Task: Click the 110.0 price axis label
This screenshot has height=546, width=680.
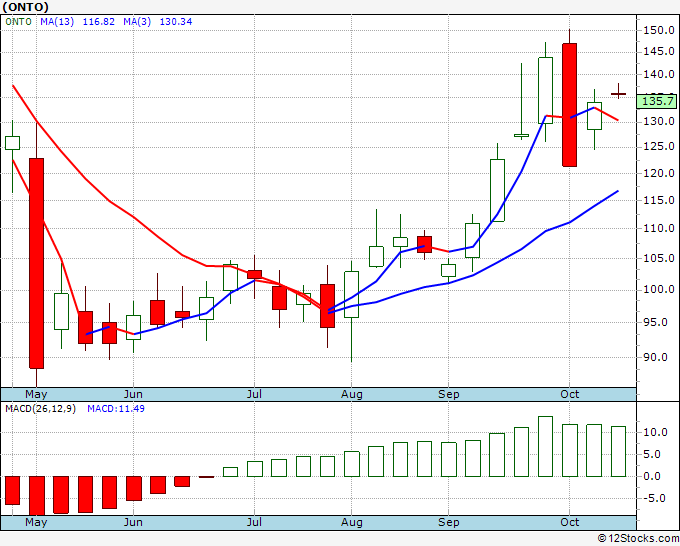Action: 659,228
